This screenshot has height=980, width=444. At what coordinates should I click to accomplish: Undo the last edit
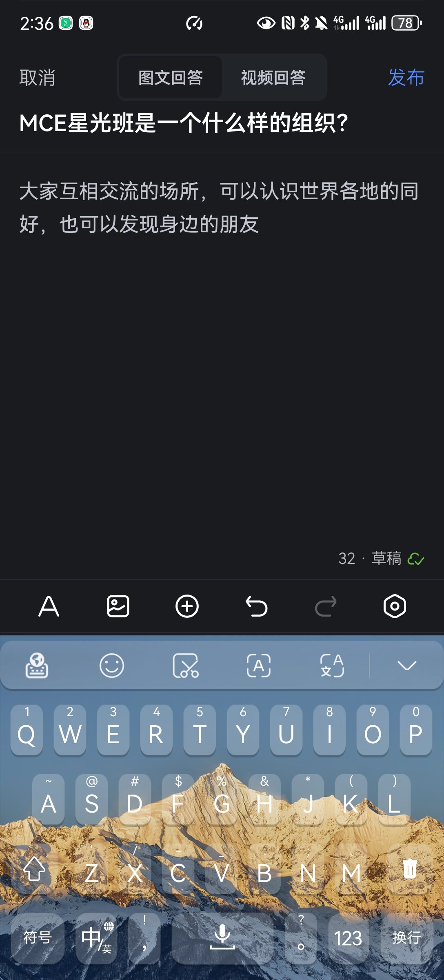pyautogui.click(x=257, y=606)
